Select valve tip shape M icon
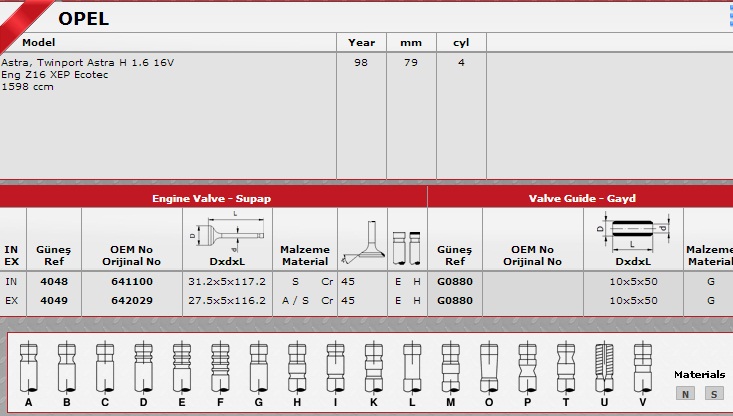The width and height of the screenshot is (733, 416). (x=450, y=366)
